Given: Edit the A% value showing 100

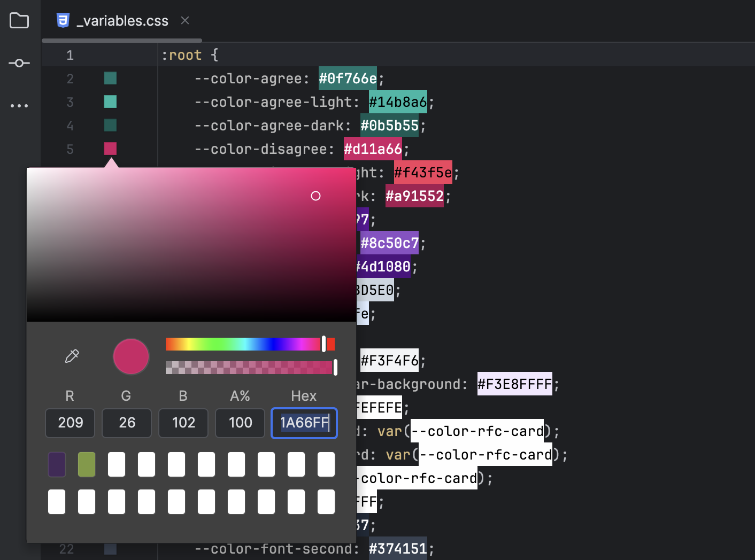Looking at the screenshot, I should coord(240,423).
